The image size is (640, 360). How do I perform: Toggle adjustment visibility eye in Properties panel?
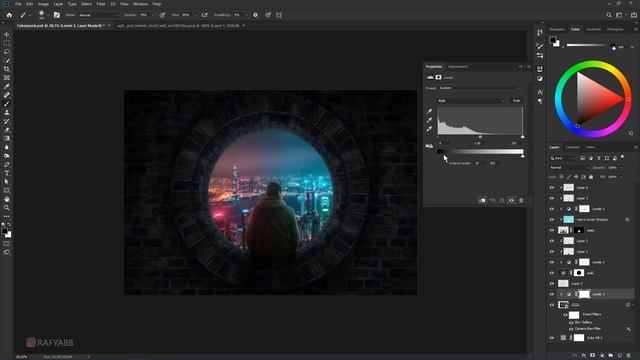(x=511, y=200)
